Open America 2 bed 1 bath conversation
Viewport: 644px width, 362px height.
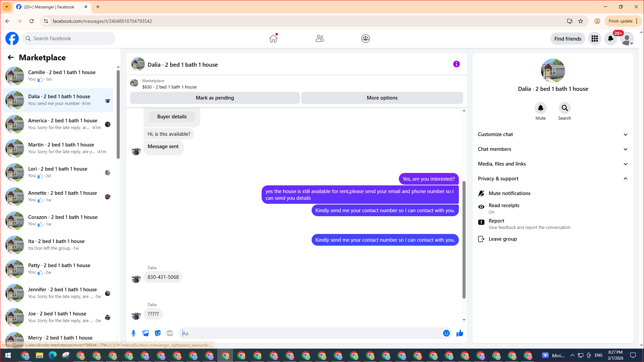click(58, 124)
